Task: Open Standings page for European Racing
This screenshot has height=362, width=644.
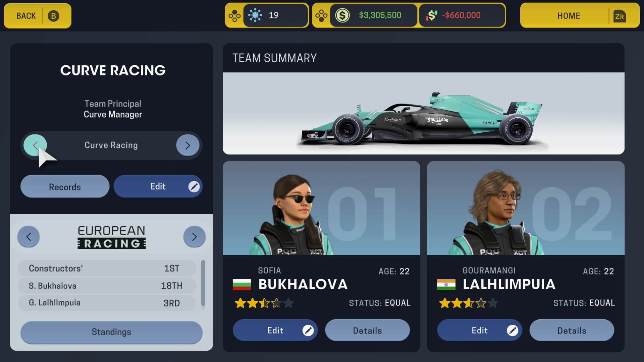Action: click(111, 332)
